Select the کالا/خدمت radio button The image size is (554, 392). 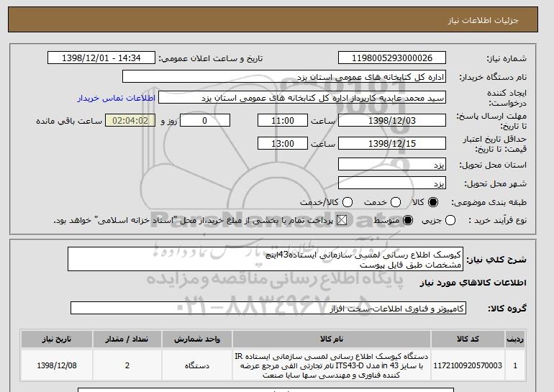tap(348, 202)
